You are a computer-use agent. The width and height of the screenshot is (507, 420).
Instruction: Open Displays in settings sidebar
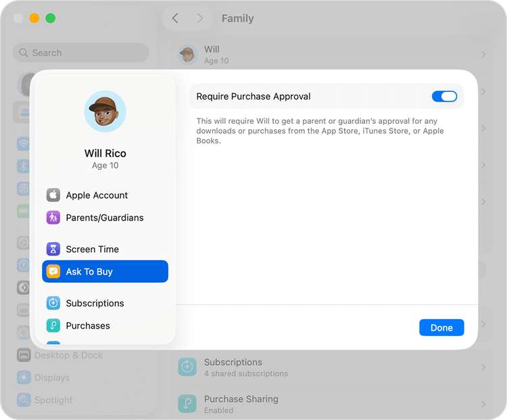pyautogui.click(x=52, y=377)
